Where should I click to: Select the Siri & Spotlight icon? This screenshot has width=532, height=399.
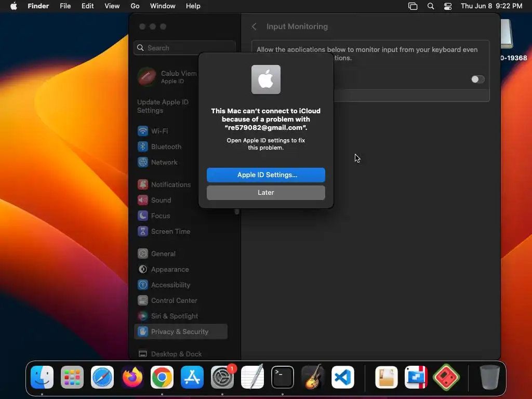coord(143,316)
